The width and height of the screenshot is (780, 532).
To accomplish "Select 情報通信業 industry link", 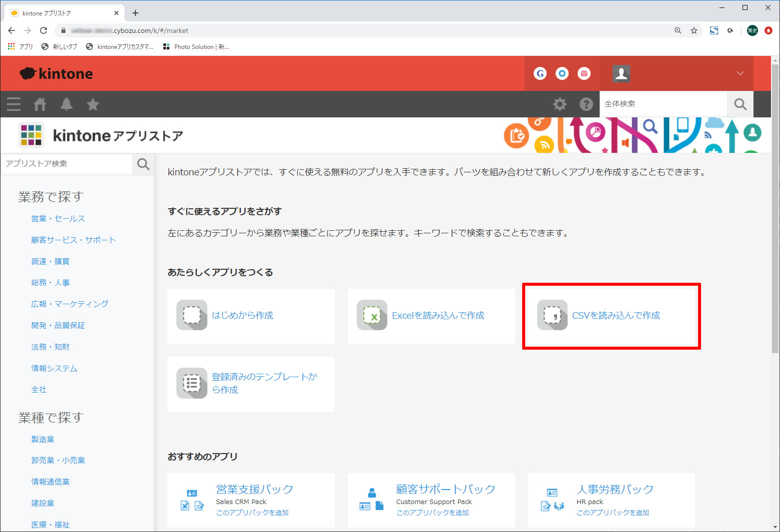I will [50, 482].
